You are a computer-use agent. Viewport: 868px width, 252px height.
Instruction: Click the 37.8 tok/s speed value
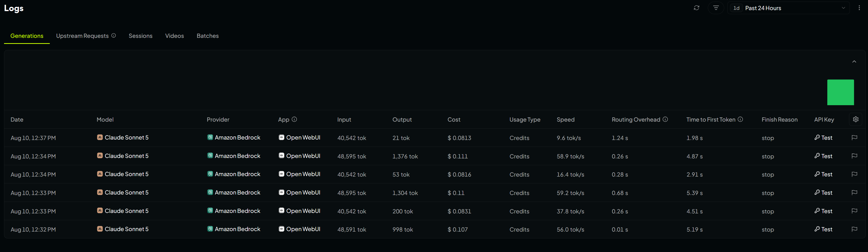(571, 211)
